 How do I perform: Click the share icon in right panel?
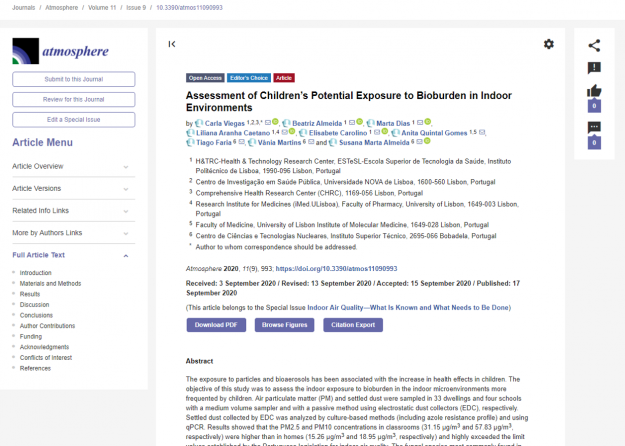pos(594,45)
